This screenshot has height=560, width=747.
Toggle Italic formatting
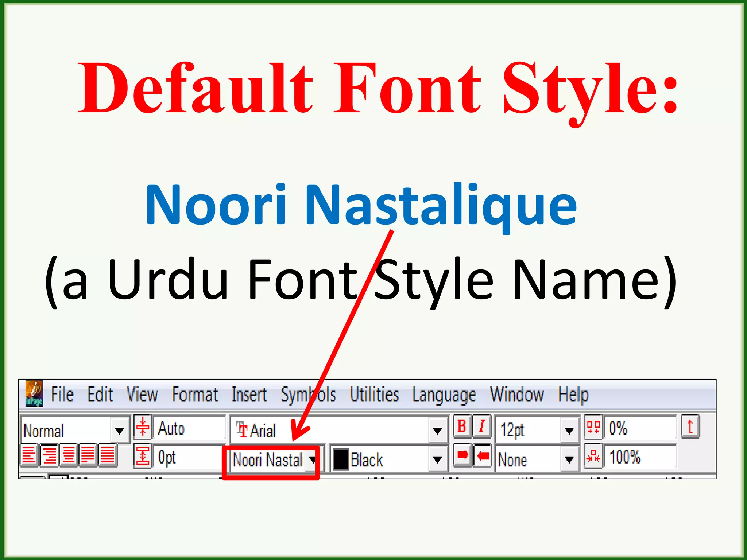point(482,426)
